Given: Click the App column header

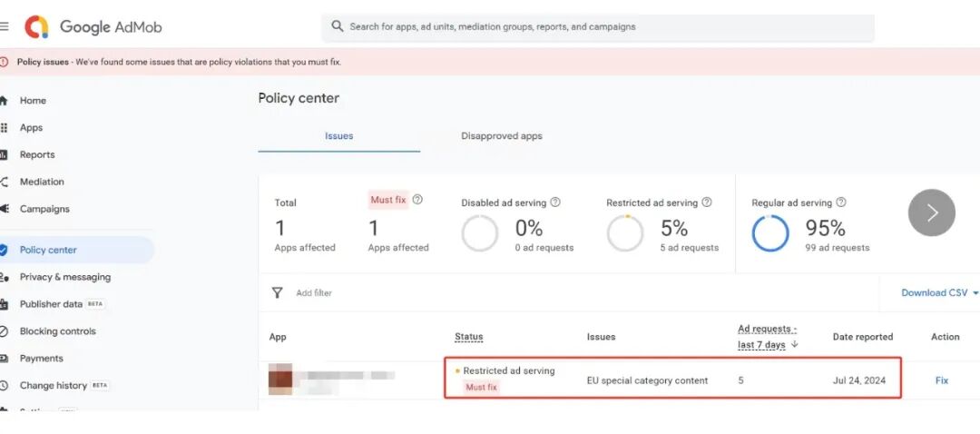Looking at the screenshot, I should (x=278, y=337).
